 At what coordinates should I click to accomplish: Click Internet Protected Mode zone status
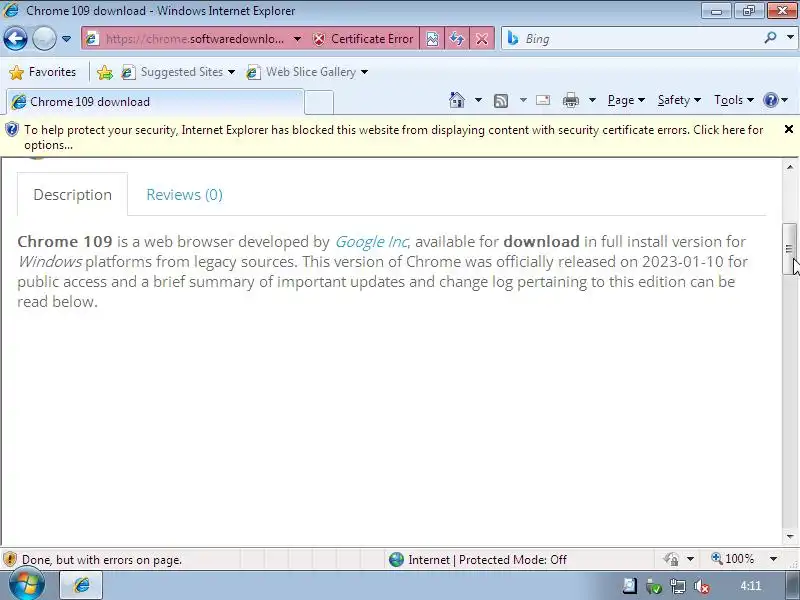[x=478, y=560]
